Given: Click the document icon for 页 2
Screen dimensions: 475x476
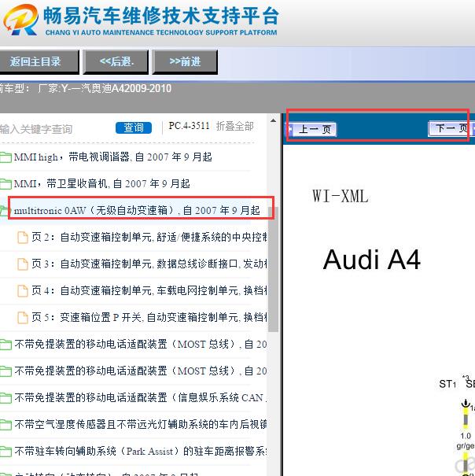Looking at the screenshot, I should pos(23,238).
